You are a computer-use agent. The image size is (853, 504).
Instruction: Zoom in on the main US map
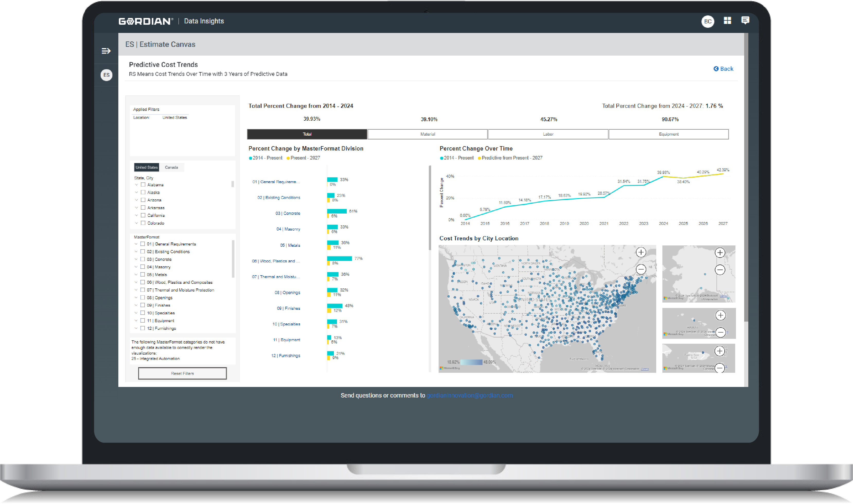(x=641, y=252)
